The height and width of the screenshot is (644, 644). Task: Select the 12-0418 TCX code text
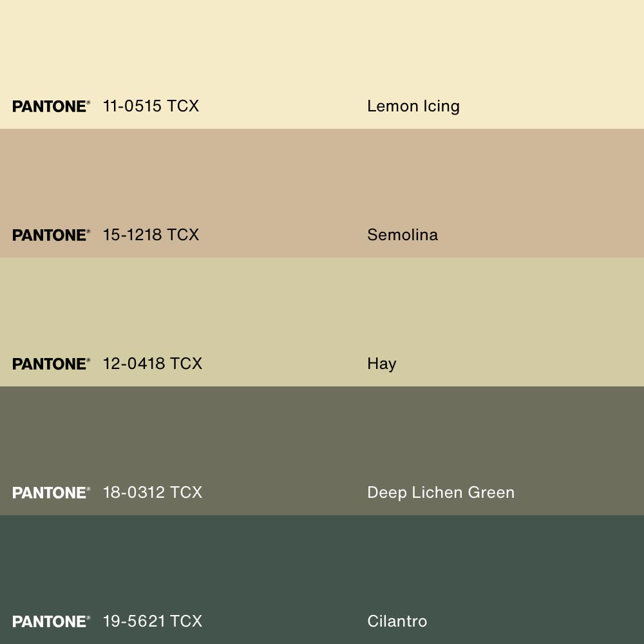coord(152,364)
